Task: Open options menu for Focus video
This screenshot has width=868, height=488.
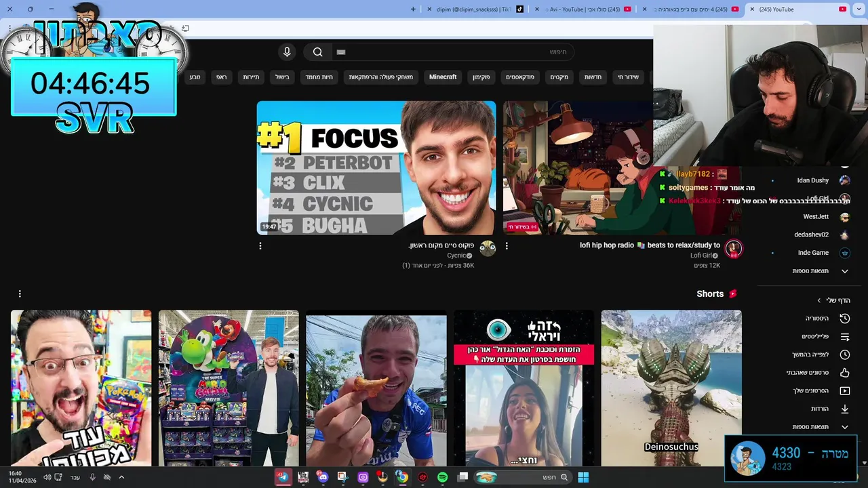Action: pos(260,246)
